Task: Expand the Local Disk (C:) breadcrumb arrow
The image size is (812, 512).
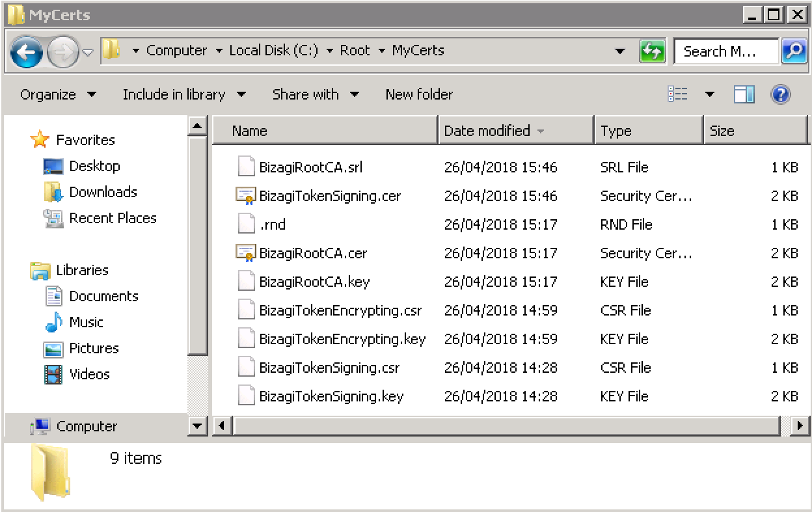Action: point(330,51)
